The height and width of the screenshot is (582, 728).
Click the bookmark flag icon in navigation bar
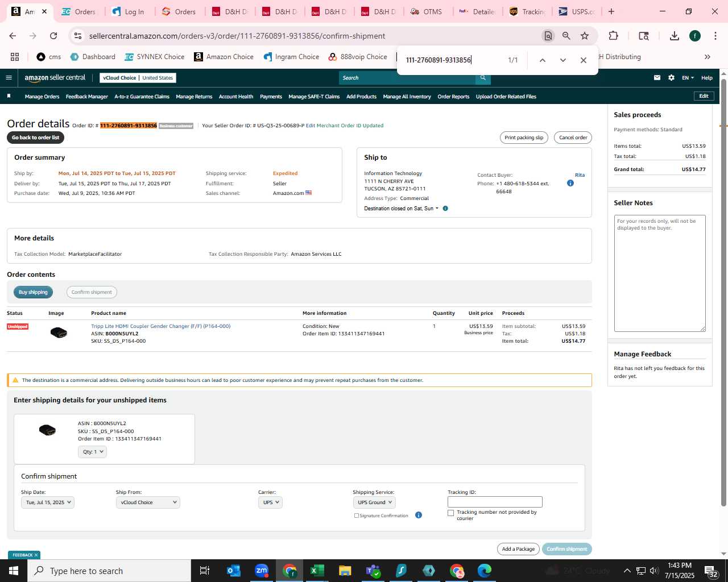point(9,96)
